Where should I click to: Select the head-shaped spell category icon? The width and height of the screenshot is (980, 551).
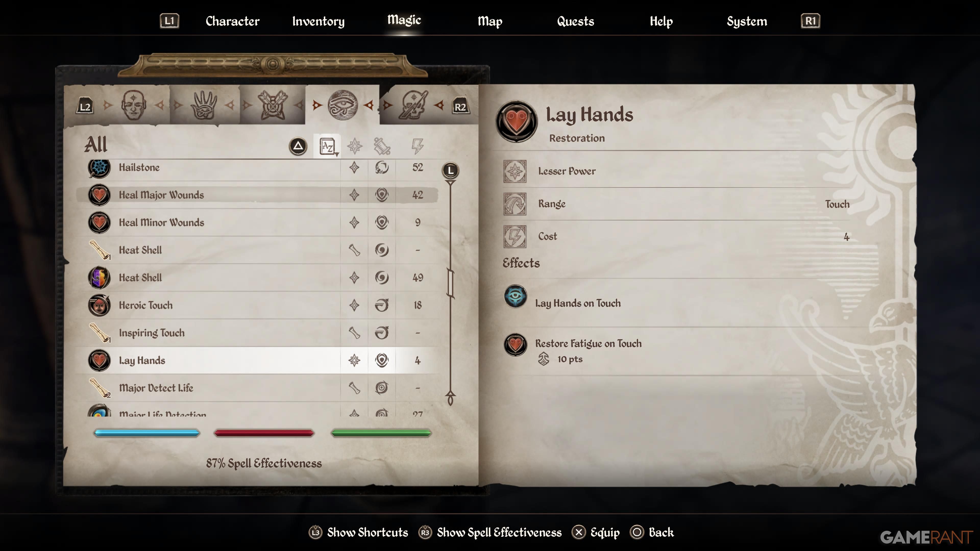(133, 105)
